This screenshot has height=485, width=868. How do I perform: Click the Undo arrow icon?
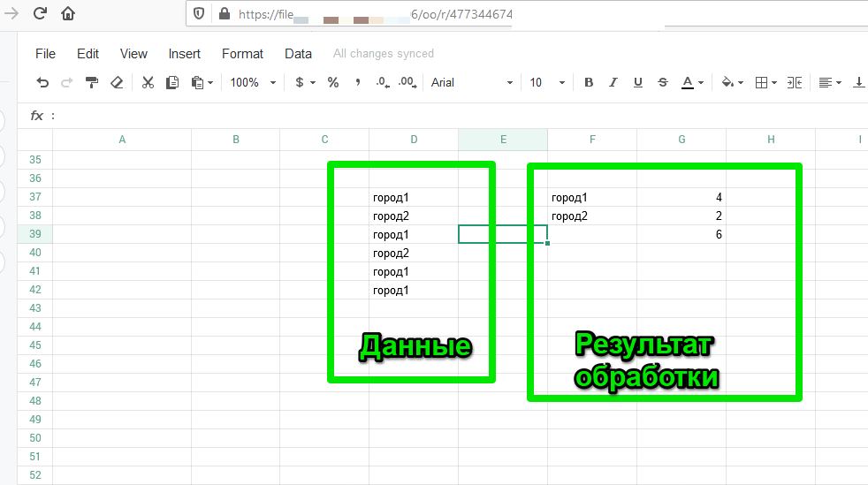[x=42, y=82]
